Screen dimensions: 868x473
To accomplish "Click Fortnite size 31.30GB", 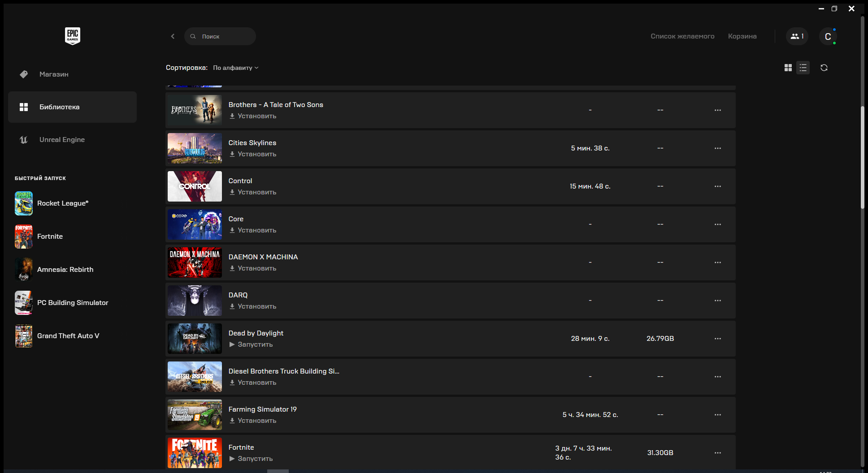I will pos(660,453).
